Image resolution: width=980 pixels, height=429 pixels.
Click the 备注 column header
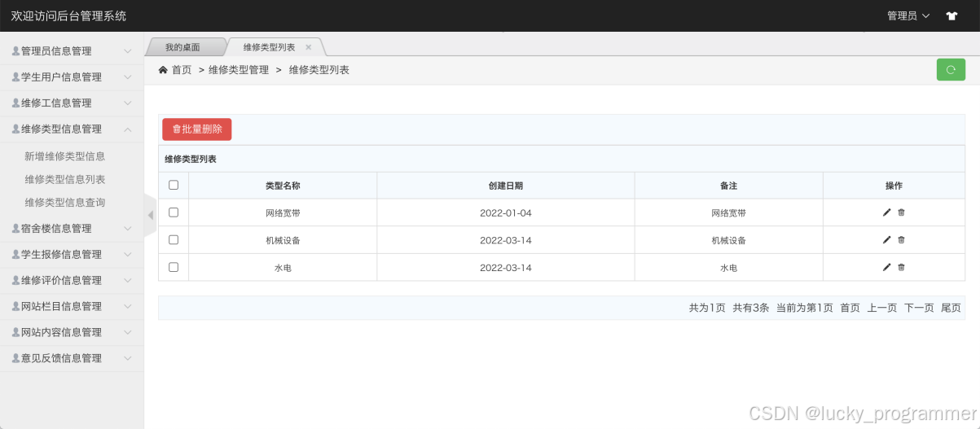click(728, 186)
